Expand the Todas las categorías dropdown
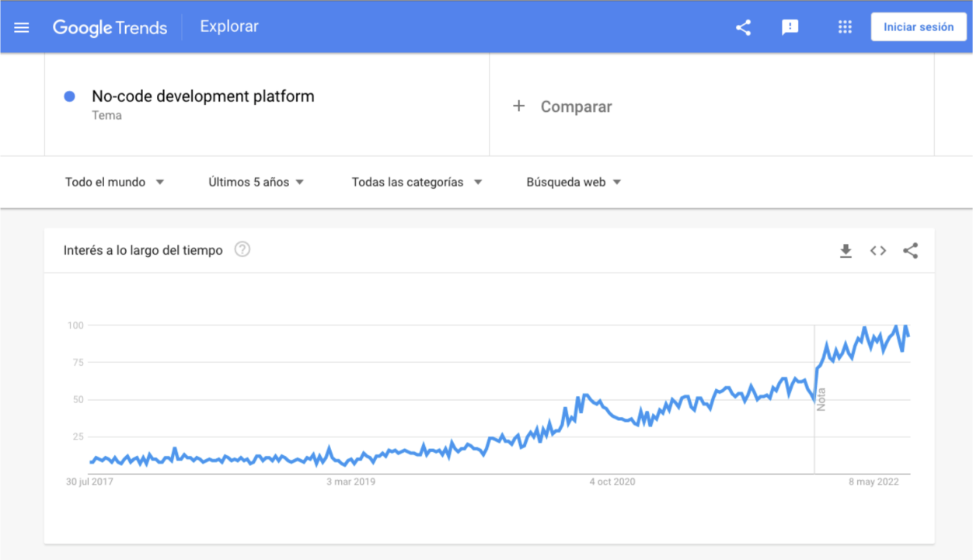The image size is (973, 560). [x=417, y=183]
